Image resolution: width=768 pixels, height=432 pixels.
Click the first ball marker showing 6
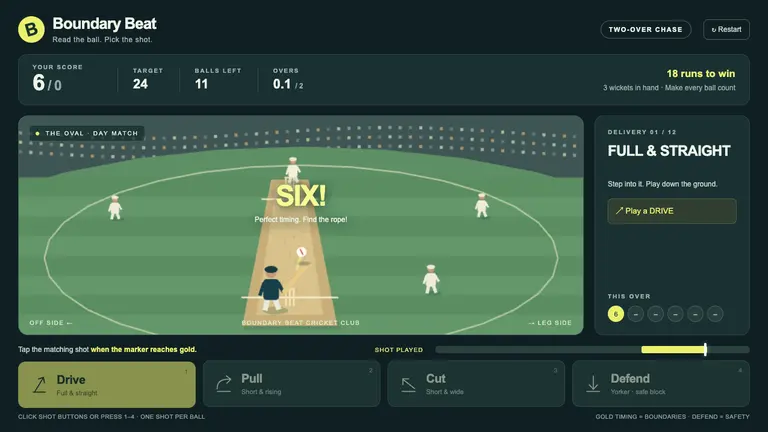point(616,314)
